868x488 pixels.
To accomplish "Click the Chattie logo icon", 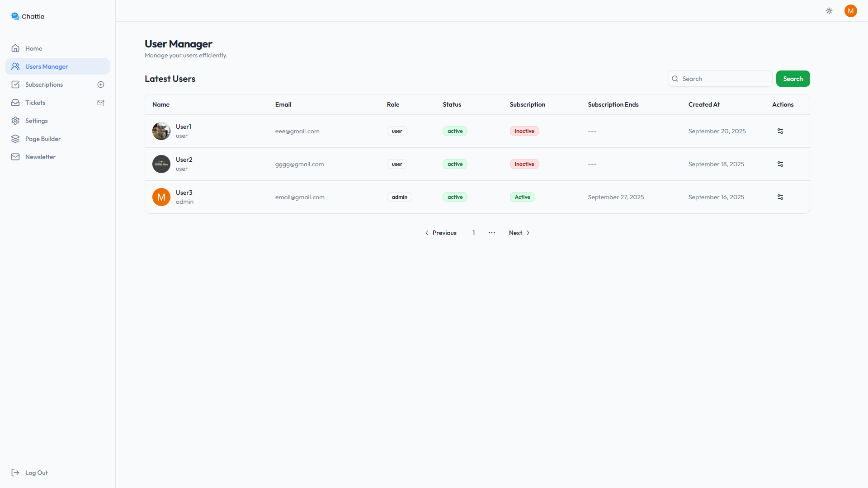I will point(15,16).
